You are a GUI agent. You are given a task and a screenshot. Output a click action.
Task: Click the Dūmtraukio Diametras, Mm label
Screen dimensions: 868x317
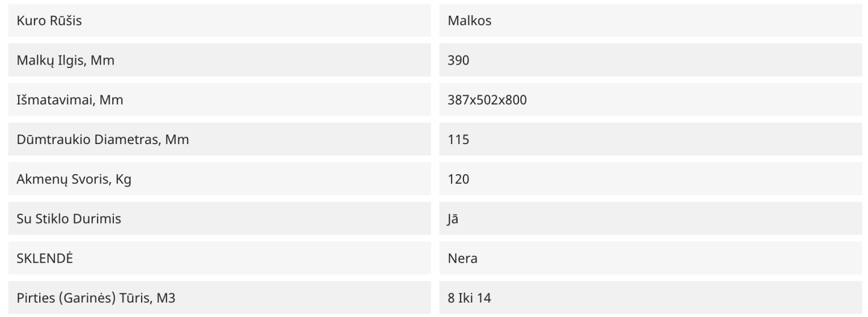click(102, 140)
